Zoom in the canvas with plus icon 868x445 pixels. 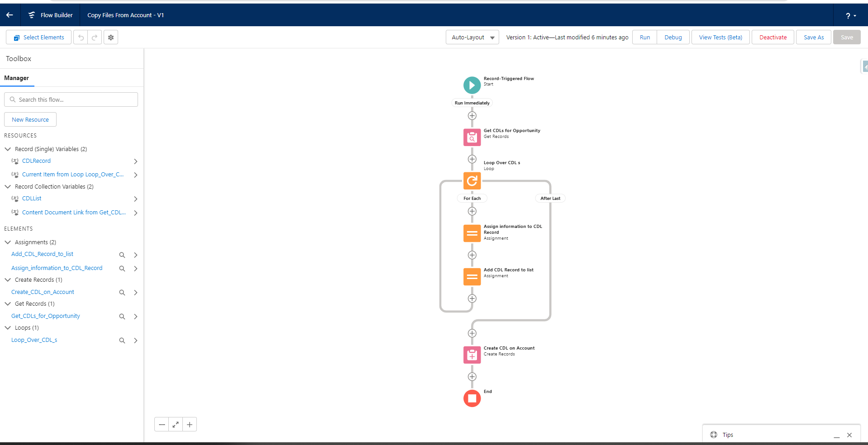click(190, 425)
